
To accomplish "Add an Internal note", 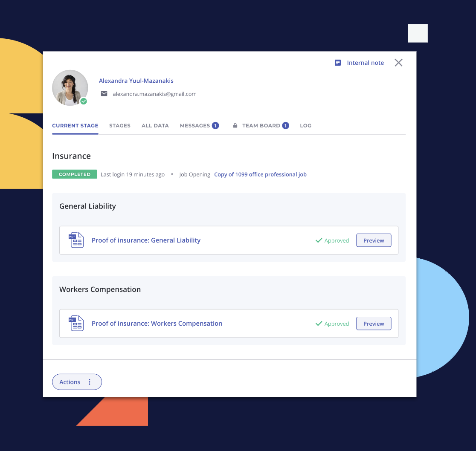I will 359,63.
